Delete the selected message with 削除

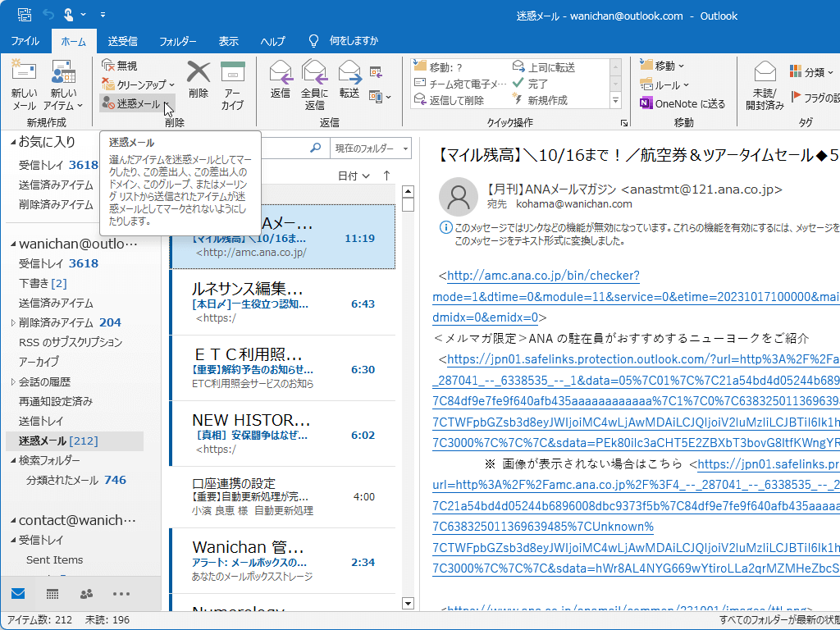(199, 80)
